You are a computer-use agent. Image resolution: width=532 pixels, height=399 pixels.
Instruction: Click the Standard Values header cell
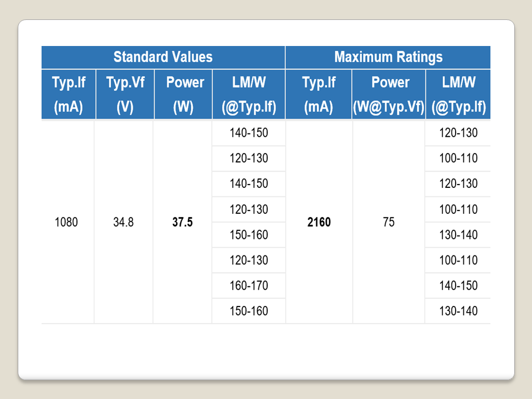[163, 57]
